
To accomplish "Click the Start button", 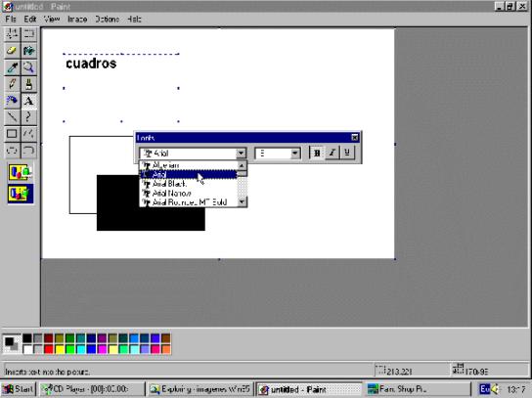I will click(19, 389).
